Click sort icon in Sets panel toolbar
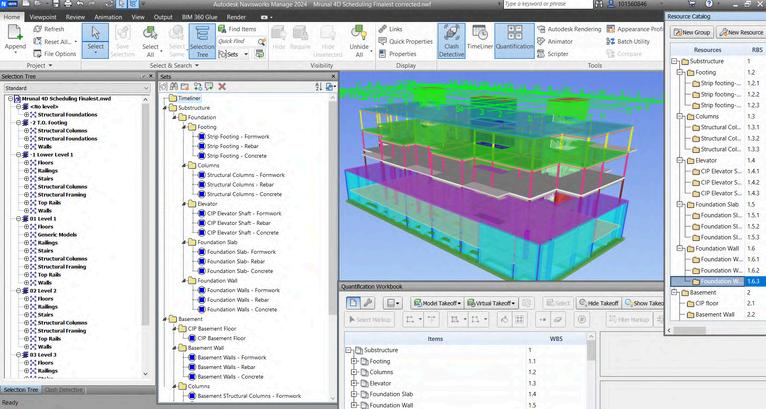 click(x=319, y=86)
